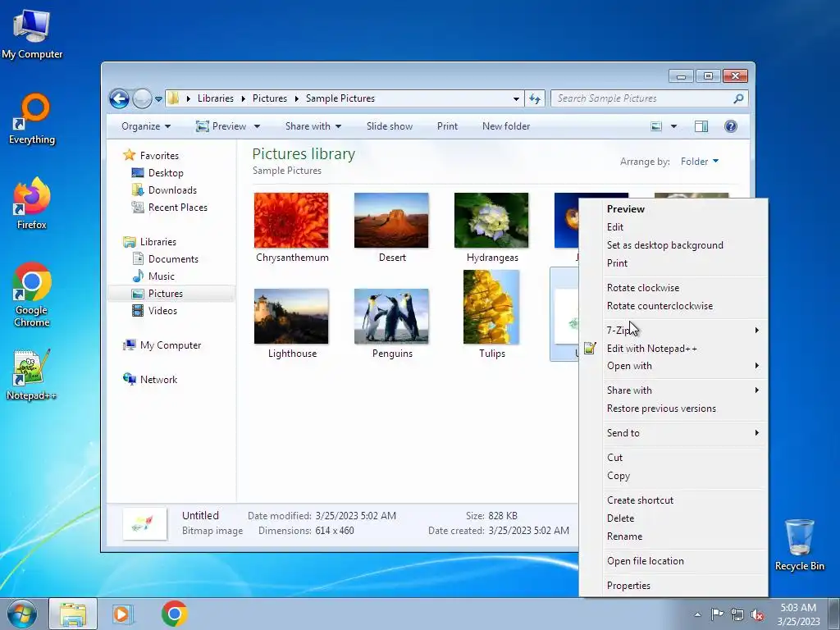Launch Everything search desktop shortcut
The width and height of the screenshot is (840, 630).
[x=32, y=119]
